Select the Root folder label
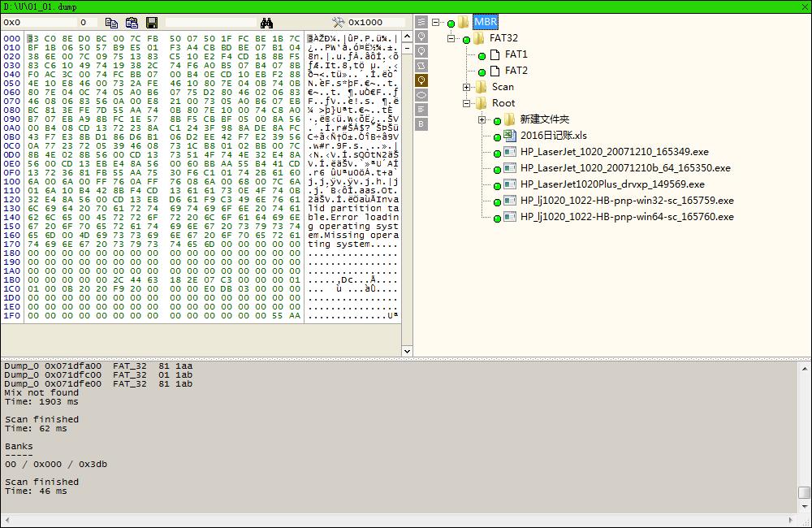 503,103
